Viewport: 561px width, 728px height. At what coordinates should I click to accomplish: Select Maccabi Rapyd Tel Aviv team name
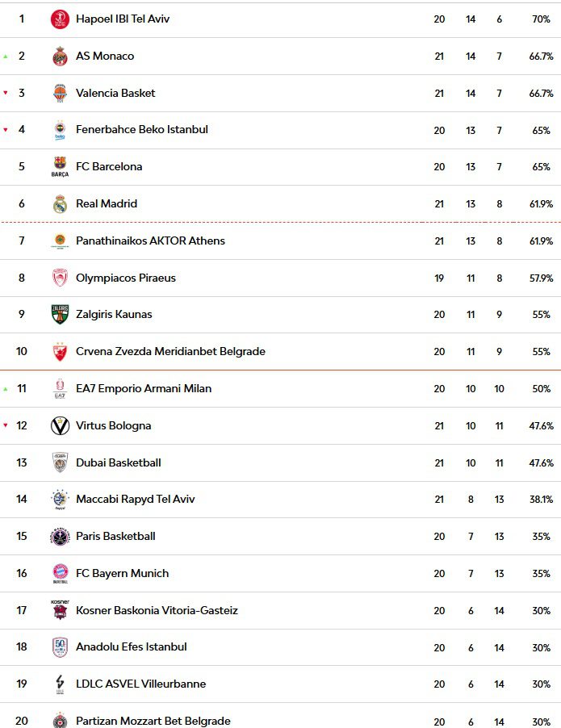pos(136,500)
